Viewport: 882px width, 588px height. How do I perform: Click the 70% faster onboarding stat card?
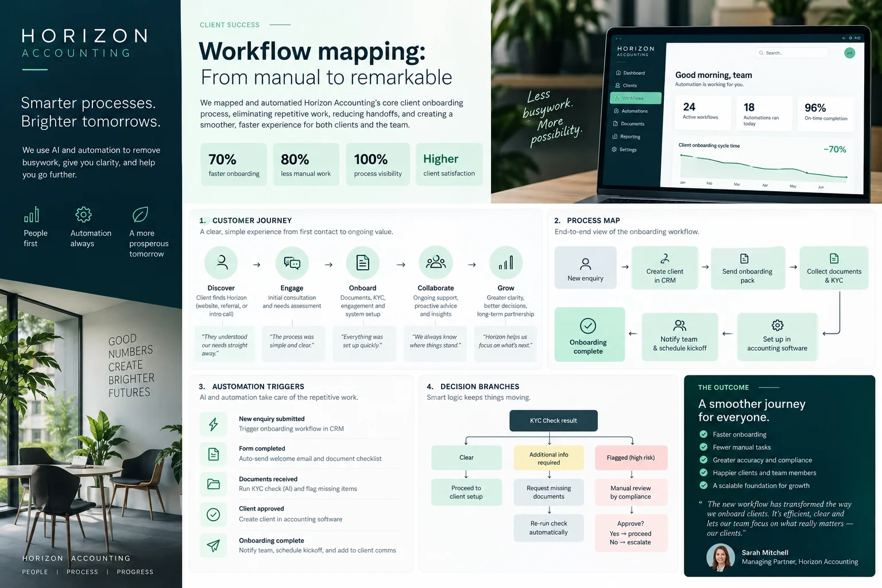coord(234,164)
